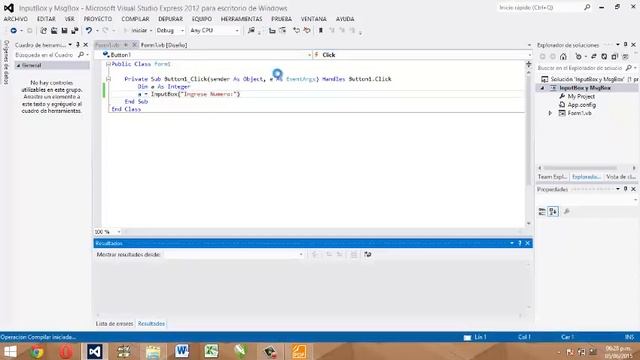Viewport: 640px width, 360px height.
Task: Pin the Cuadro de herramientas panel
Action: [78, 45]
